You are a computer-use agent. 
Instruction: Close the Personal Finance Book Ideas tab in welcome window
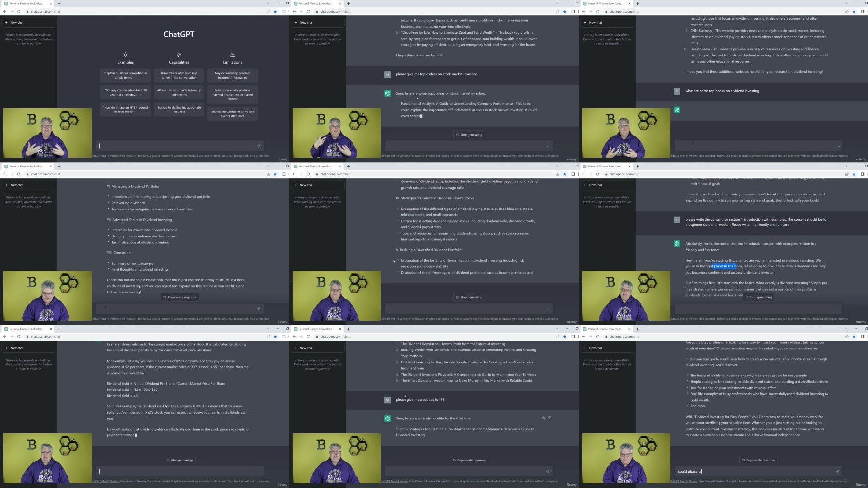(51, 3)
